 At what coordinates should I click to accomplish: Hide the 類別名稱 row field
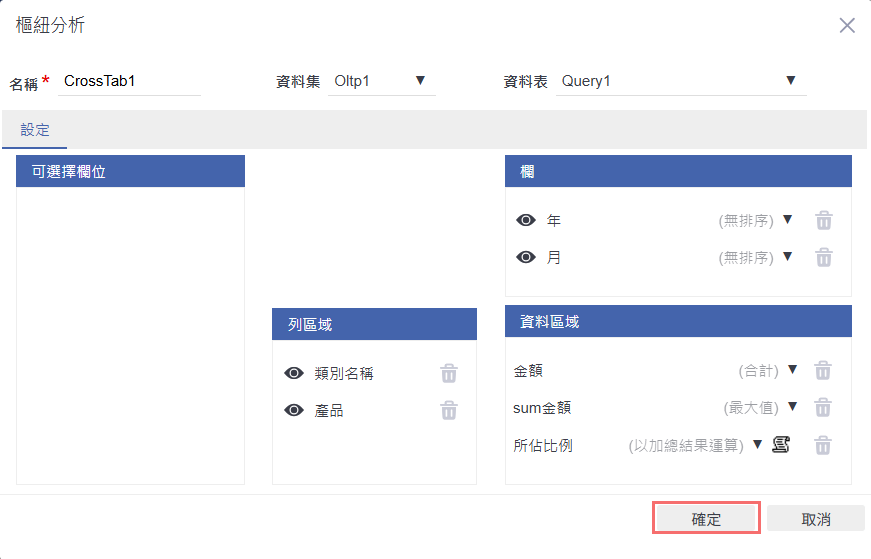click(294, 373)
